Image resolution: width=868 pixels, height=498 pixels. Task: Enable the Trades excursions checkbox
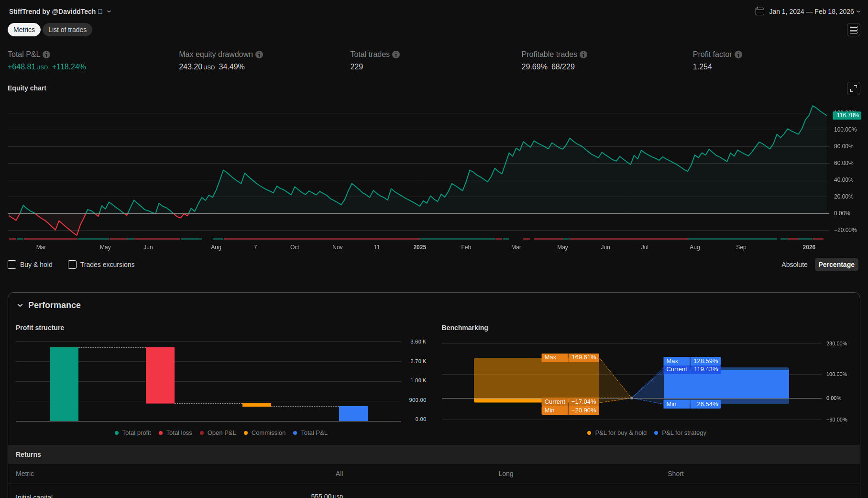tap(72, 265)
